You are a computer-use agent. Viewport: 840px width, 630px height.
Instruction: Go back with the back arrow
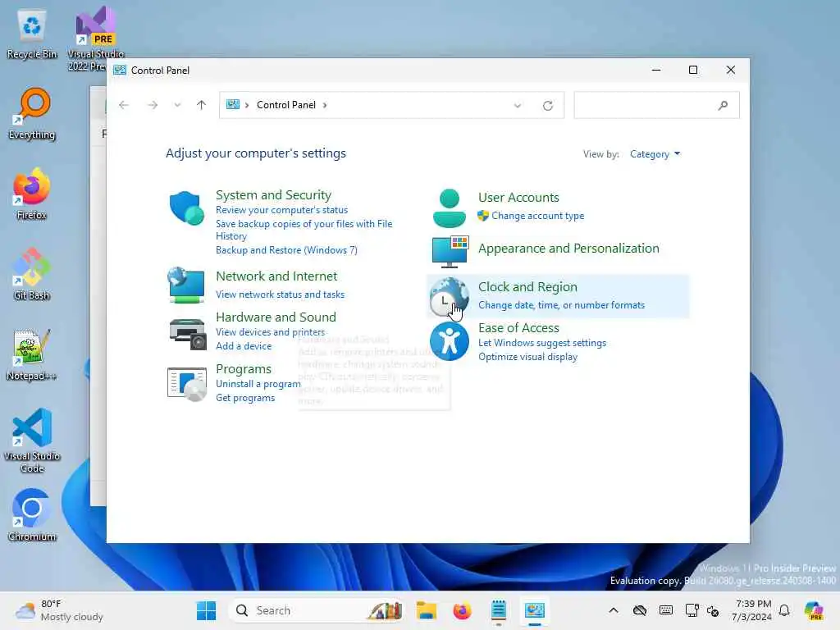click(x=124, y=105)
